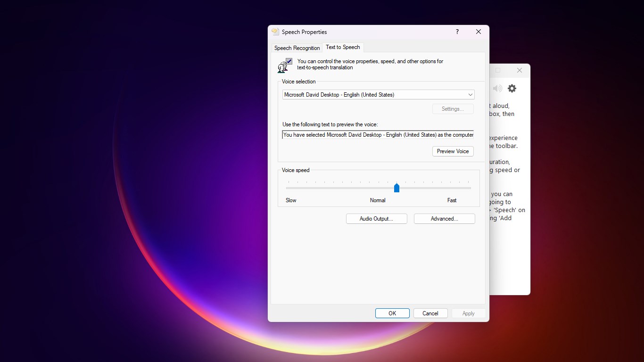
Task: Click the voice preview text field
Action: (x=378, y=135)
